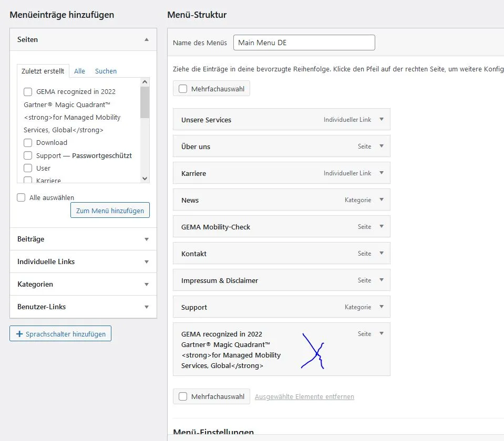Click the pages list scrollbar down arrow
The image size is (504, 441).
coord(145,178)
